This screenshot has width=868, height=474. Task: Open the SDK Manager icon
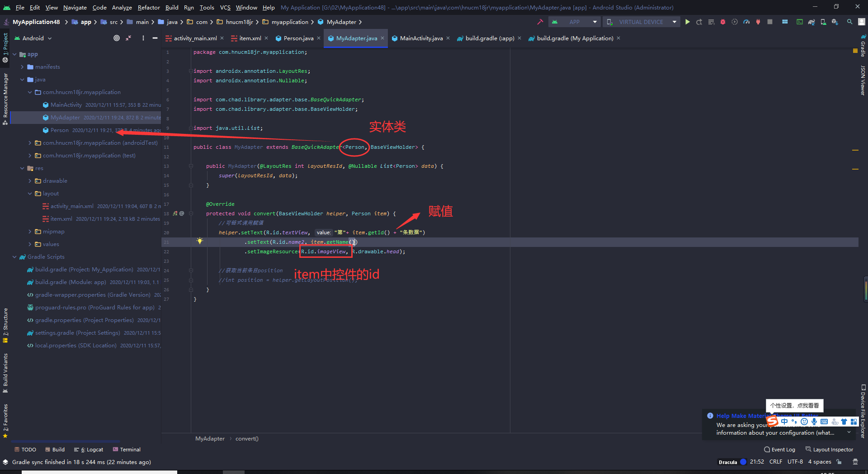(x=835, y=22)
